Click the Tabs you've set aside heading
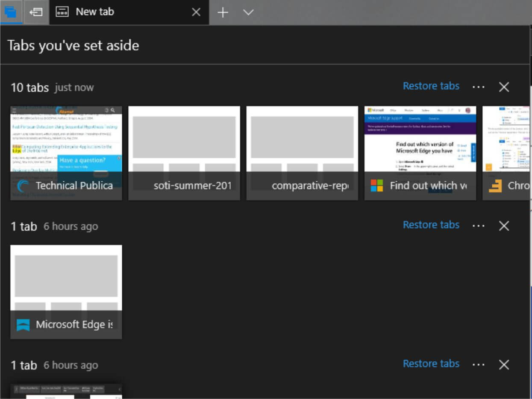 coord(73,45)
